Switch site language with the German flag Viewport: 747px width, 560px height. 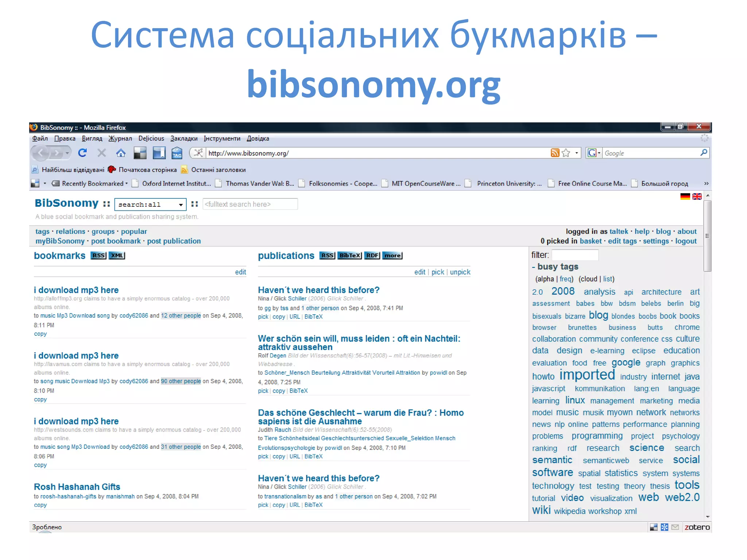coord(685,197)
